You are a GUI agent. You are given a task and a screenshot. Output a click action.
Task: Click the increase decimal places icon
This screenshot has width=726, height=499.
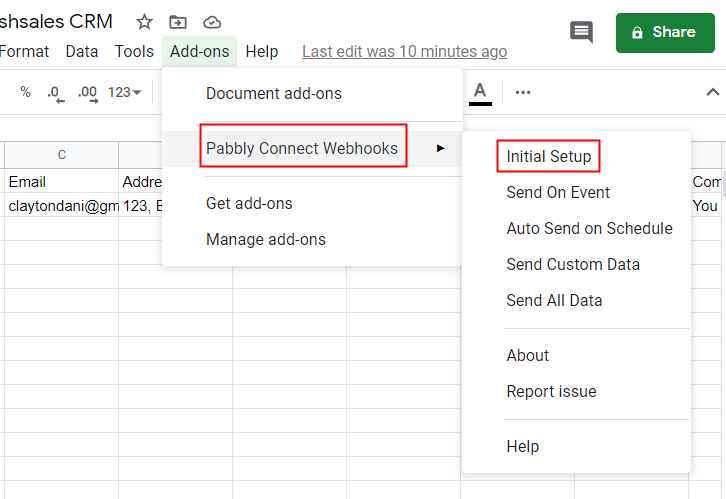87,93
